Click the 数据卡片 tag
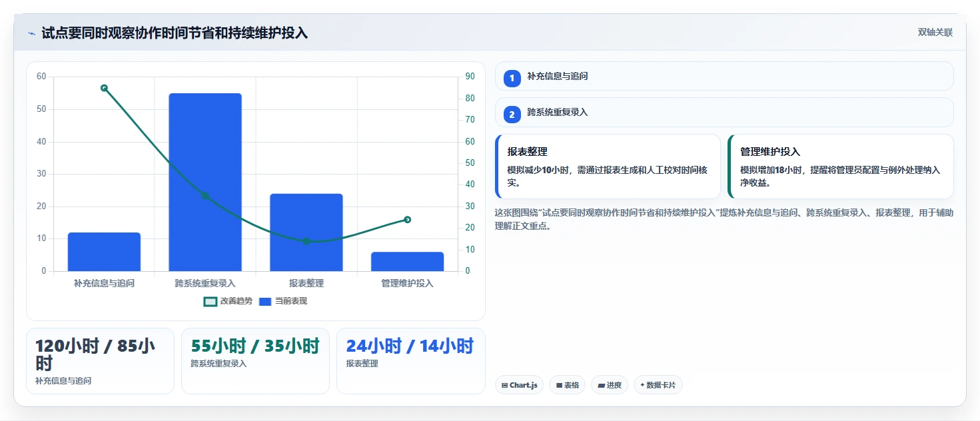 pyautogui.click(x=658, y=385)
